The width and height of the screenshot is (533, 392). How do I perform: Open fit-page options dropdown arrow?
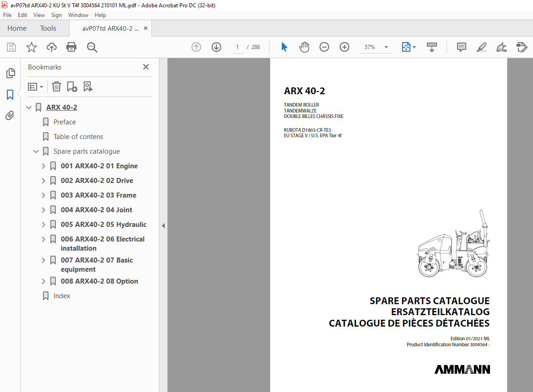414,47
